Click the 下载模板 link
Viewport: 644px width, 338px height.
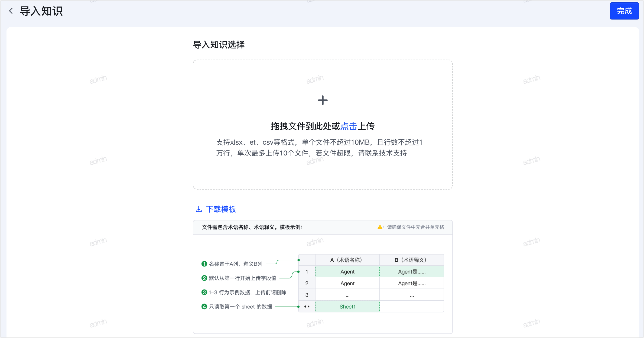221,209
